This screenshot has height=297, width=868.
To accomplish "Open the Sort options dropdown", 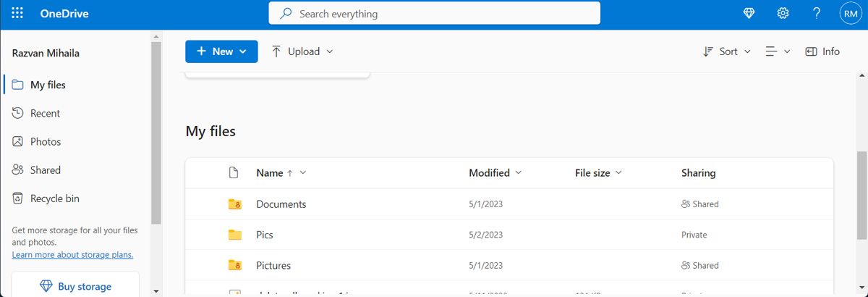I will tap(727, 51).
